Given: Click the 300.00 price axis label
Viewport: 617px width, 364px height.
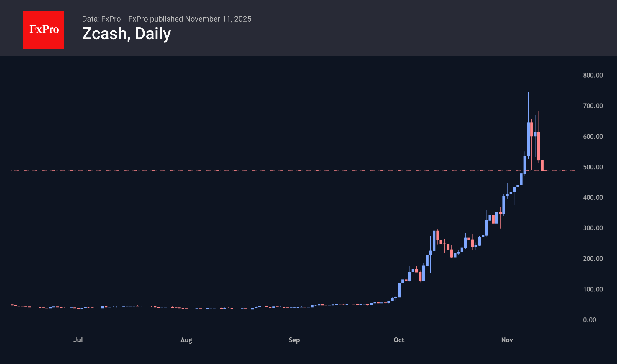Looking at the screenshot, I should (x=593, y=228).
